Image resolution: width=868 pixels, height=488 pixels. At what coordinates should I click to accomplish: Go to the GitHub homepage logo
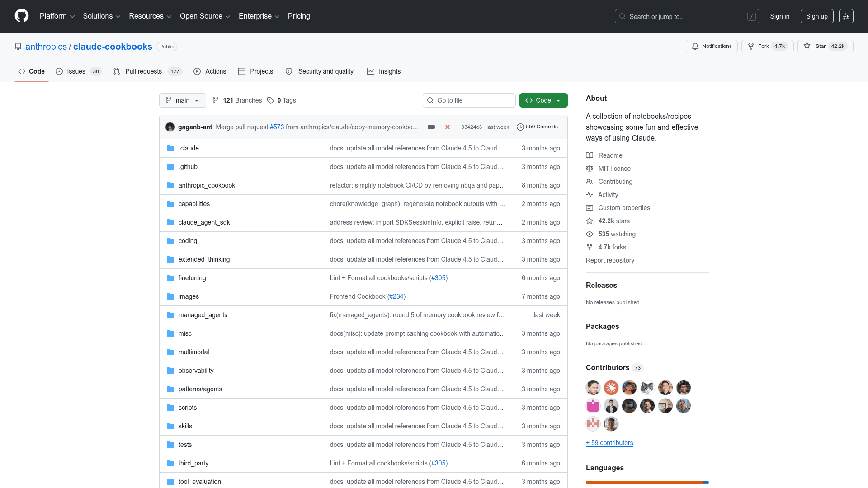click(22, 16)
